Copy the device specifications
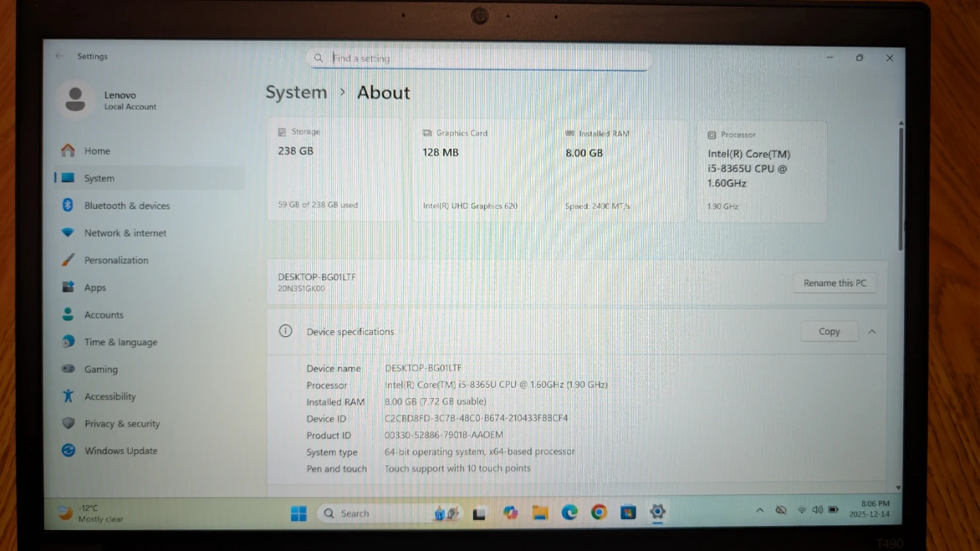The image size is (980, 551). 829,332
